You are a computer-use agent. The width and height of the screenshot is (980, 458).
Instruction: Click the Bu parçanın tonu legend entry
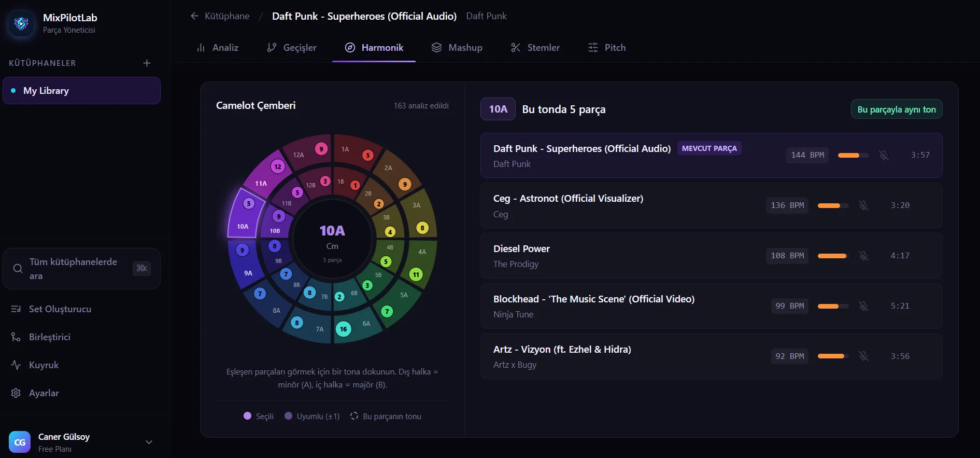(x=386, y=416)
